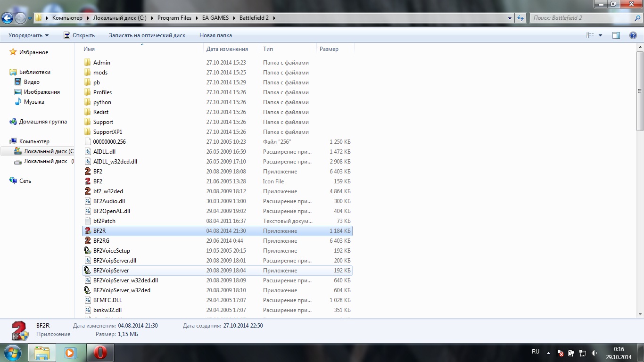Click the change view icon
644x362 pixels.
pyautogui.click(x=590, y=35)
